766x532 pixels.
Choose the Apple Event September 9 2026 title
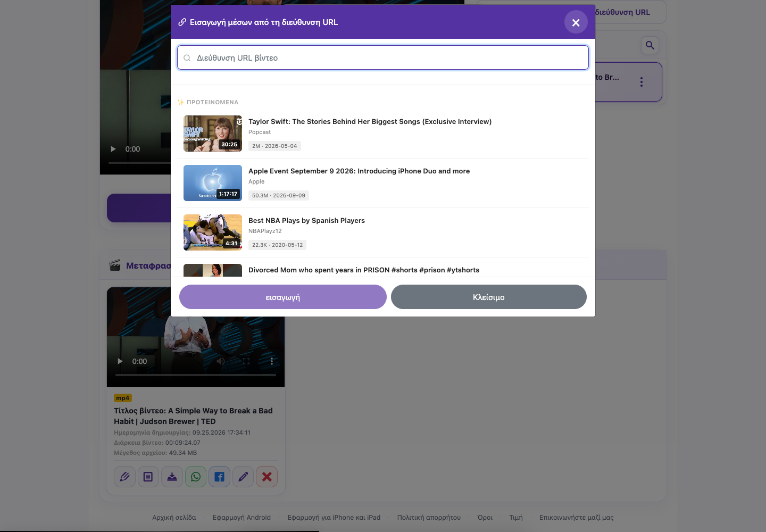[359, 171]
